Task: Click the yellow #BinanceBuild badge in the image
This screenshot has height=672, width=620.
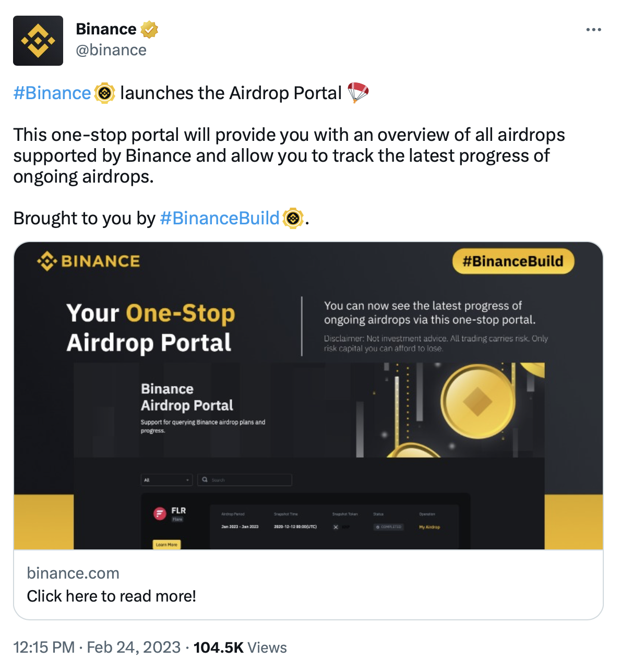Action: pos(513,261)
